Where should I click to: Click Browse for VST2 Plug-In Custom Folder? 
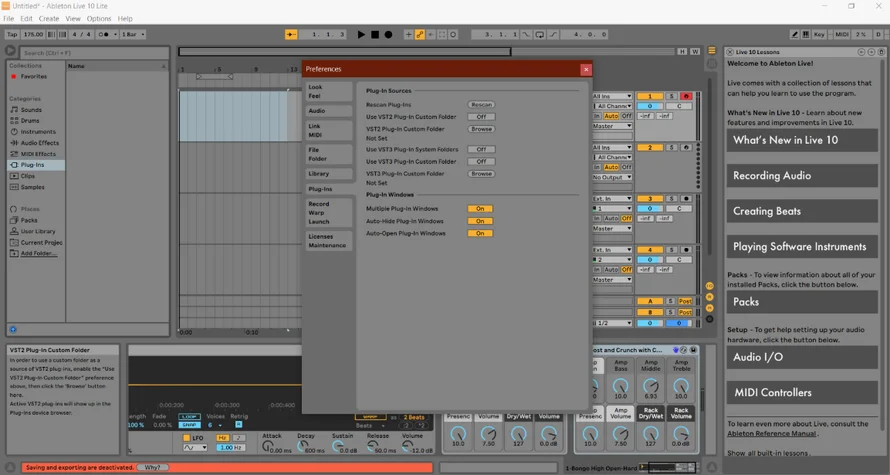tap(481, 129)
